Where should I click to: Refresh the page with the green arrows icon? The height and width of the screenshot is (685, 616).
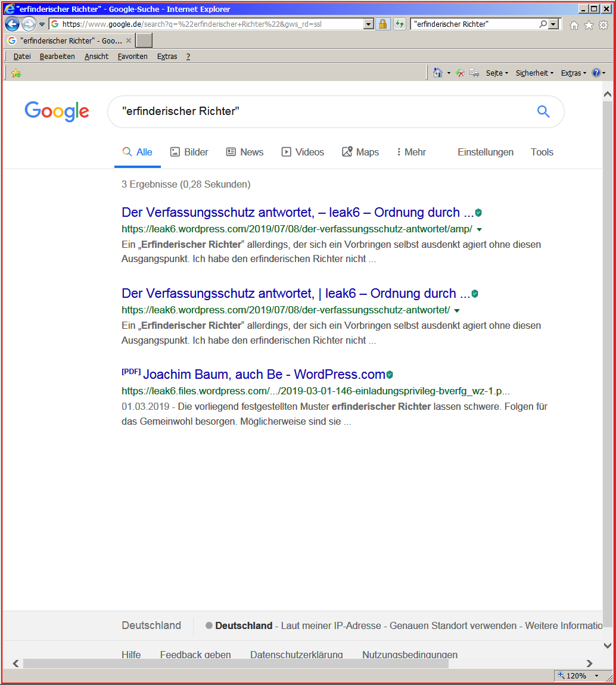pyautogui.click(x=399, y=24)
